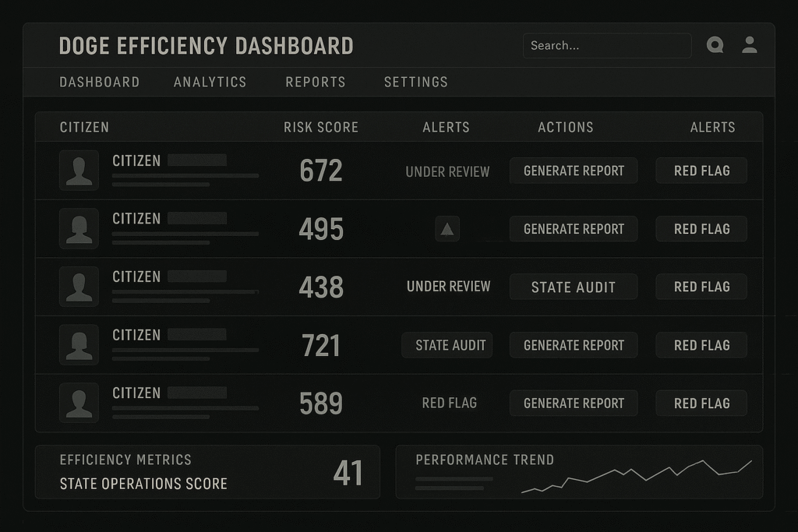Go to the Reports tab
This screenshot has height=532, width=798.
pyautogui.click(x=316, y=82)
